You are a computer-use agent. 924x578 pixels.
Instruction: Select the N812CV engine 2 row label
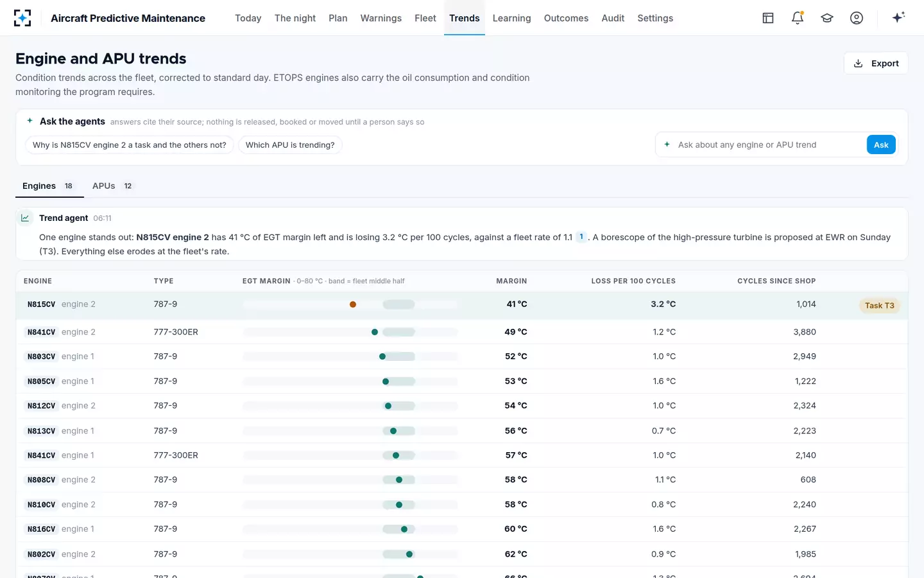(x=60, y=406)
